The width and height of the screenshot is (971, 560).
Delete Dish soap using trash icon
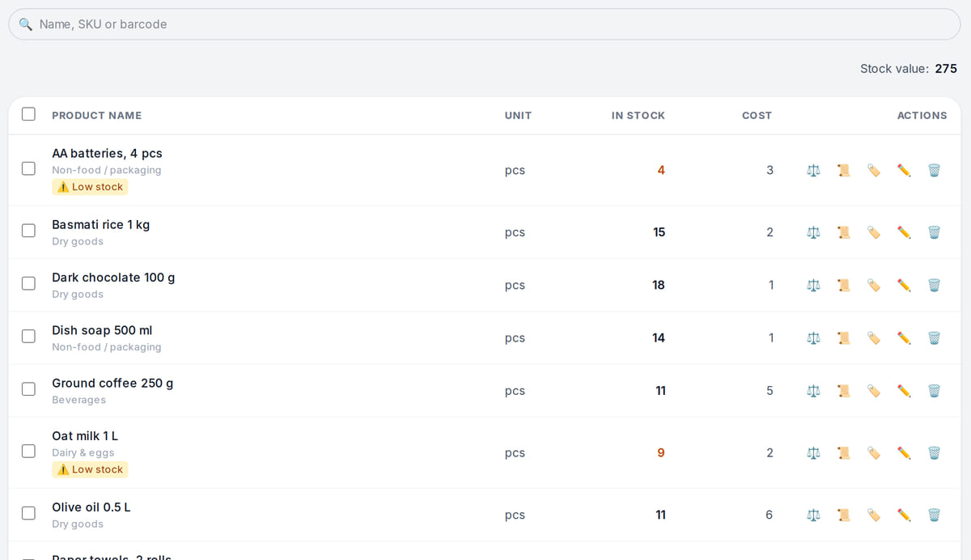pos(934,337)
